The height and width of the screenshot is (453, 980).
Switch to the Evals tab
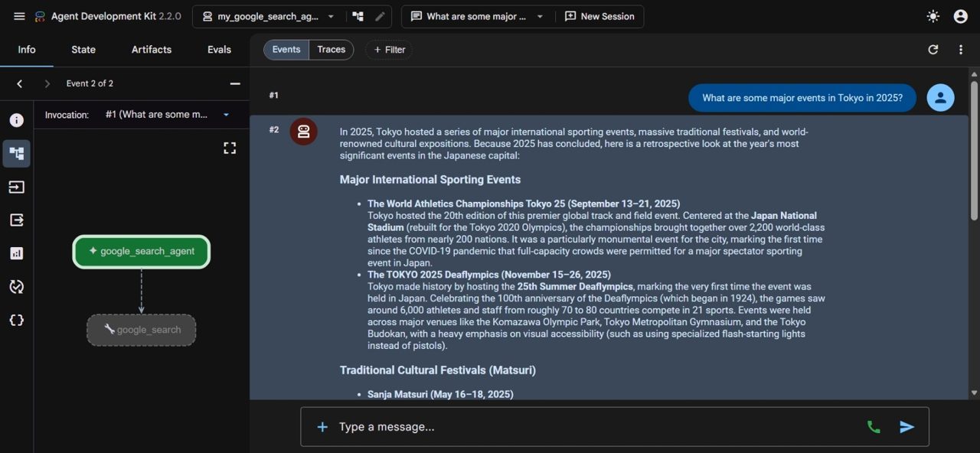tap(219, 49)
